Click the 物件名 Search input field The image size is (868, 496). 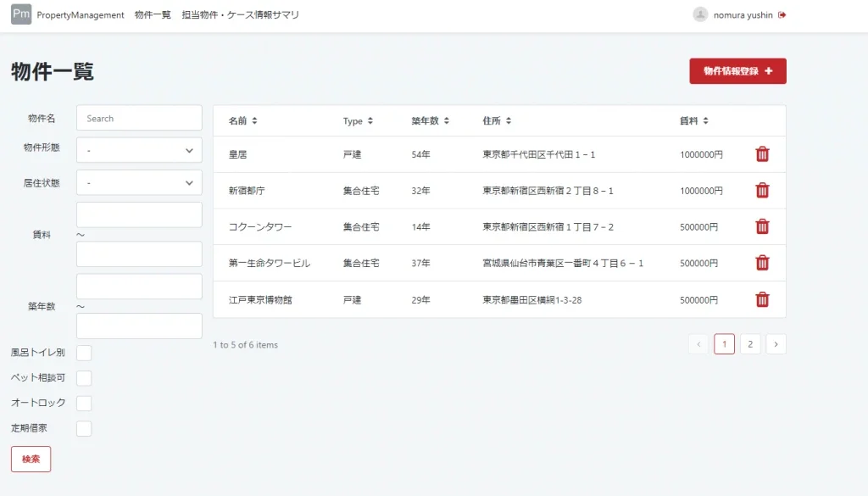coord(139,118)
